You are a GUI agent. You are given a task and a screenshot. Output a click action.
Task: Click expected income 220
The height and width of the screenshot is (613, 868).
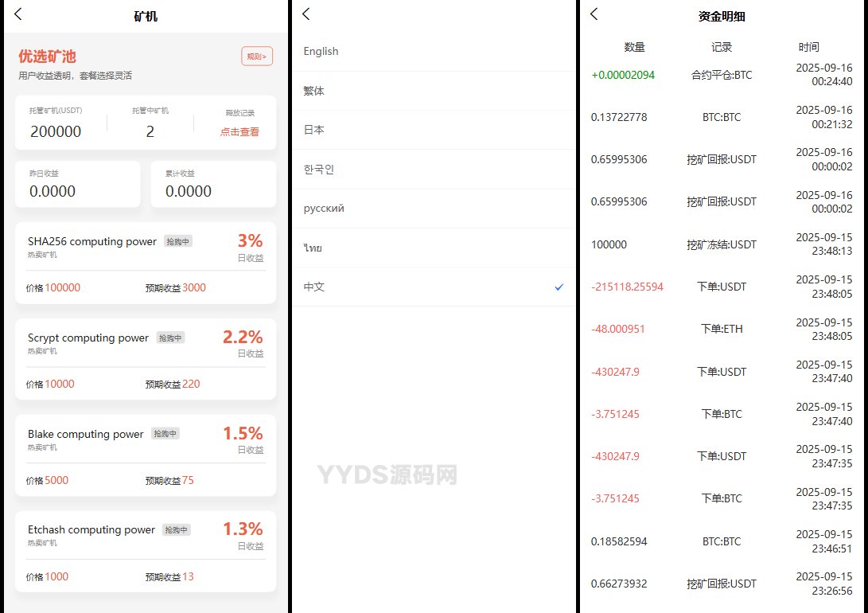(191, 385)
